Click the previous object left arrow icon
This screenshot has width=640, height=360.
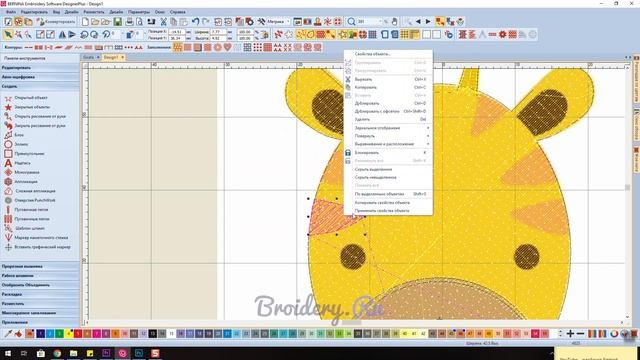tap(418, 22)
